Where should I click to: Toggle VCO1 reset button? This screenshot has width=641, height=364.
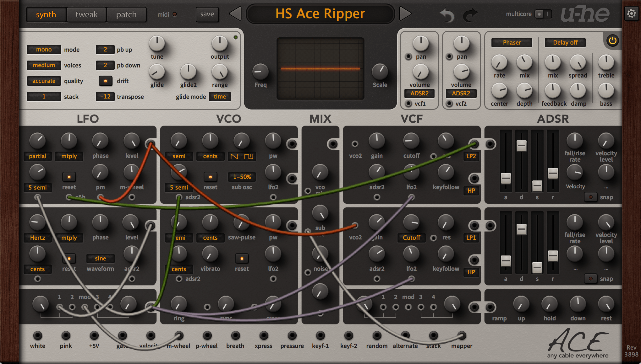[210, 177]
